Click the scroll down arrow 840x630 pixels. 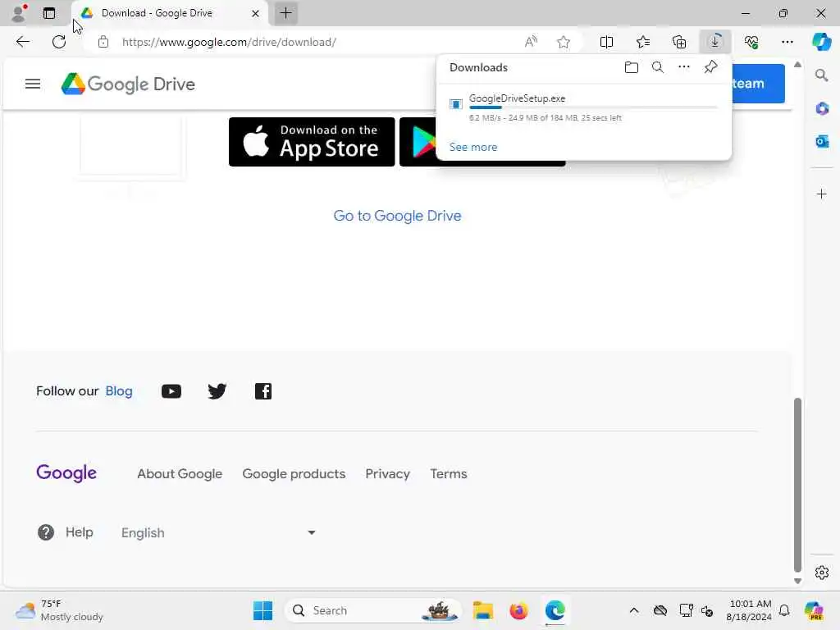(x=797, y=581)
